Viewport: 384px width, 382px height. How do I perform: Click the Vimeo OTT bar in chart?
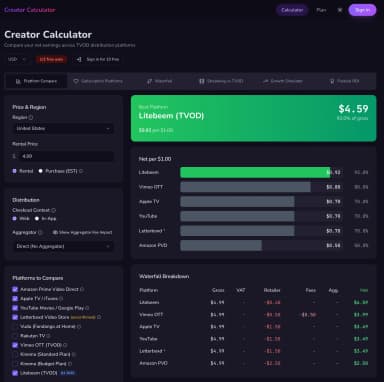click(x=245, y=187)
